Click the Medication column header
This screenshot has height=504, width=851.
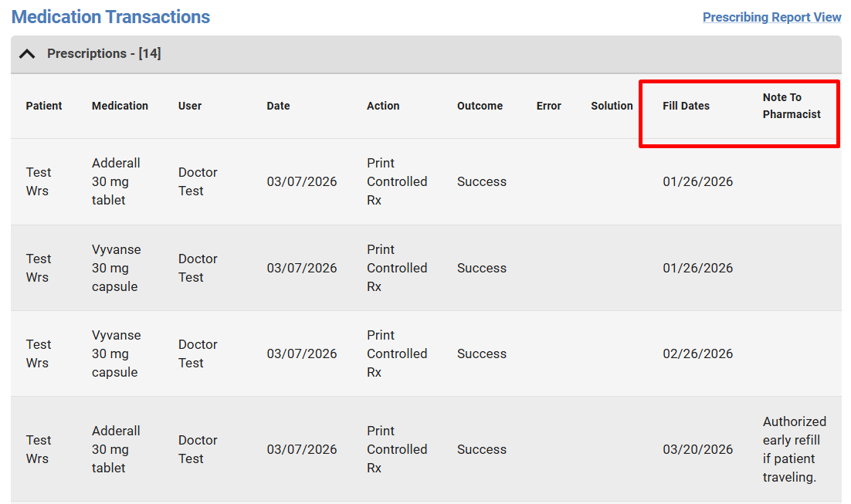120,106
